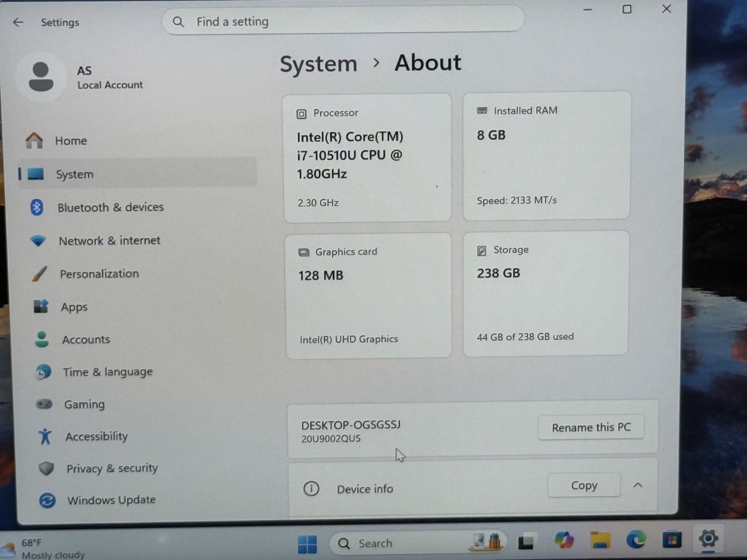
Task: Select the System monitor icon in sidebar
Action: coord(36,174)
